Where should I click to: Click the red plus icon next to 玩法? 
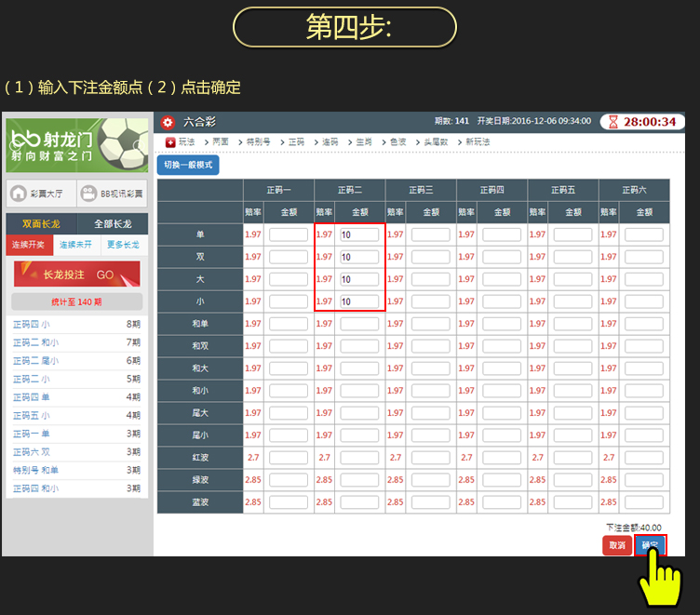[x=170, y=142]
